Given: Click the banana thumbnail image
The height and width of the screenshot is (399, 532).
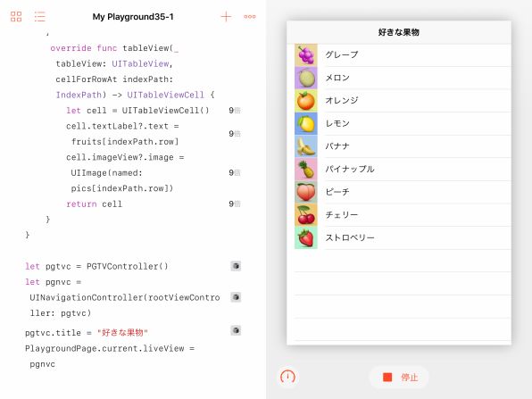Looking at the screenshot, I should coord(306,146).
